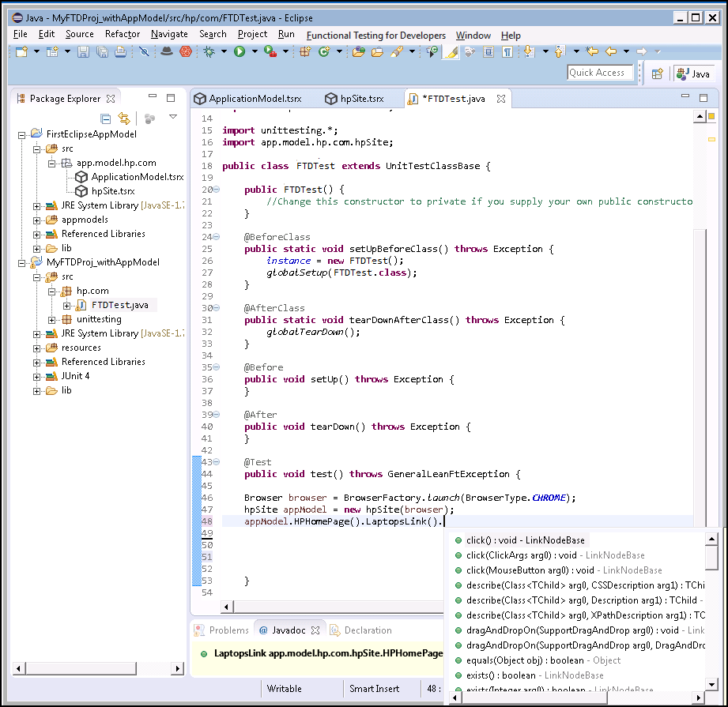Run the program with the green Run icon
The height and width of the screenshot is (707, 728).
(239, 52)
